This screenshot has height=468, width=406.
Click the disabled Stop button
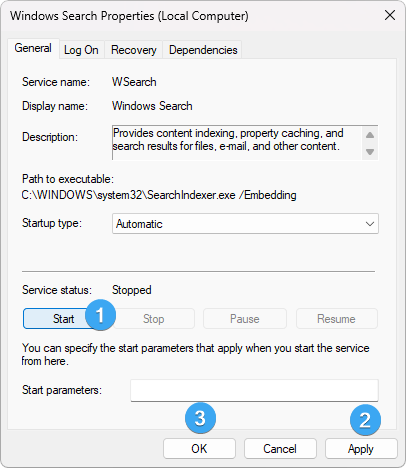[x=154, y=319]
